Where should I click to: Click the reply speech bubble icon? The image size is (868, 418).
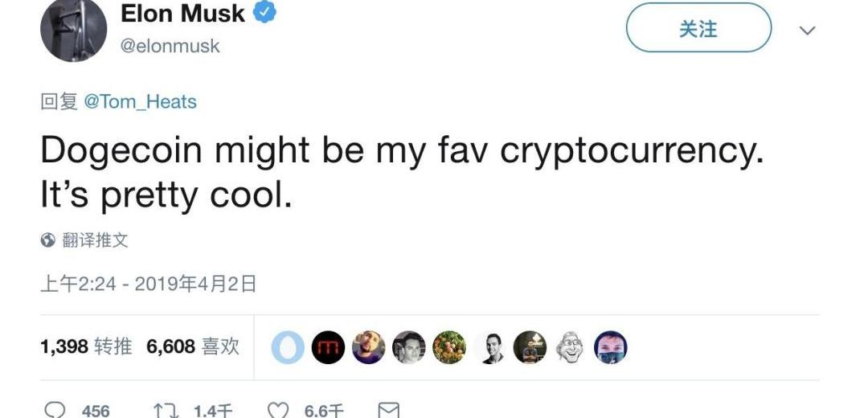point(55,410)
